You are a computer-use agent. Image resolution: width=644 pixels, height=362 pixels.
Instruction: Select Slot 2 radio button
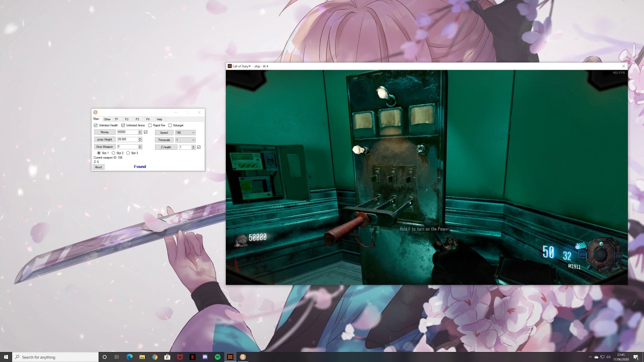click(113, 153)
